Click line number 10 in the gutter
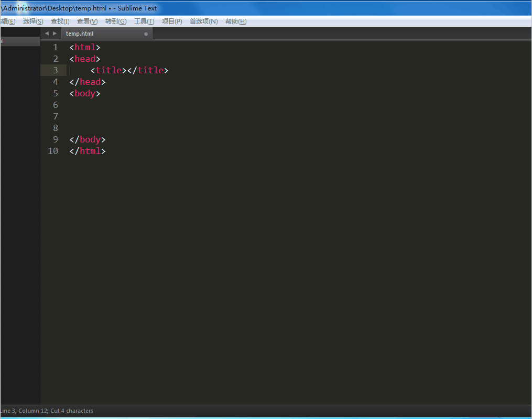The image size is (532, 419). coord(53,151)
